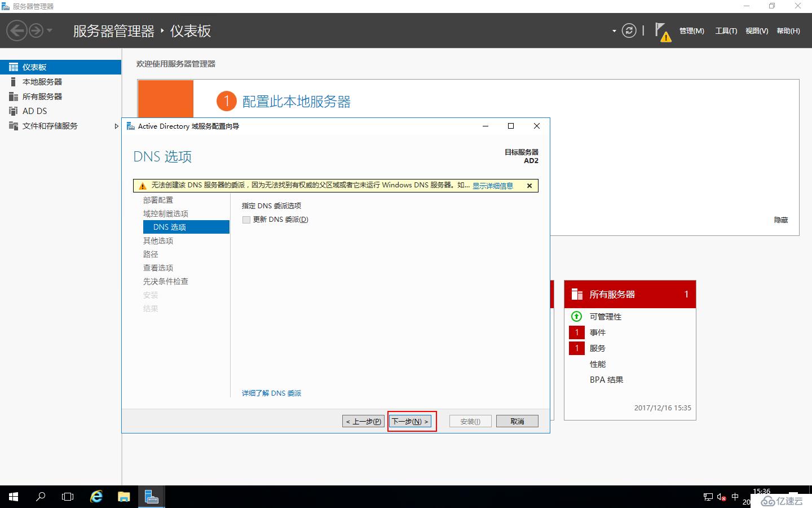
Task: Open the 工具(T) menu
Action: click(726, 31)
